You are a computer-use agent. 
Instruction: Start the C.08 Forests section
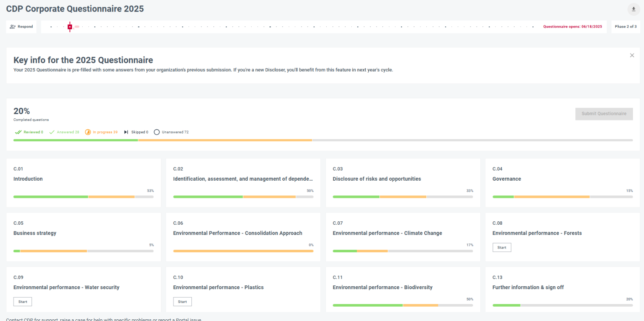pos(501,247)
